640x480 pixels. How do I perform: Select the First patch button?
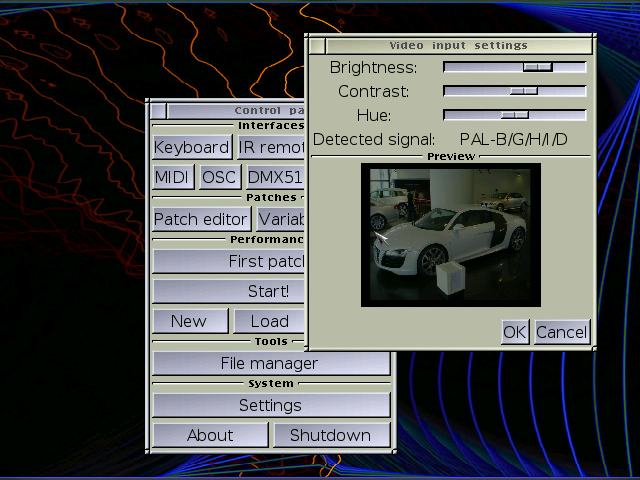tap(229, 261)
